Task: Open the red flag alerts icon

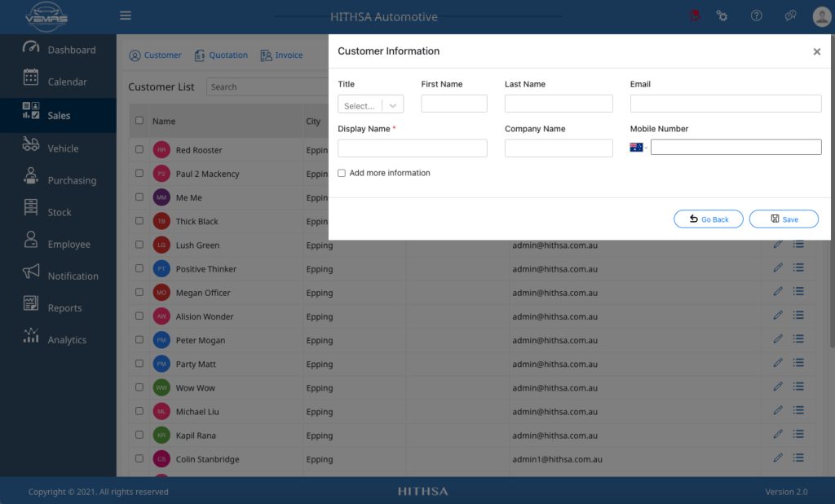Action: click(695, 15)
